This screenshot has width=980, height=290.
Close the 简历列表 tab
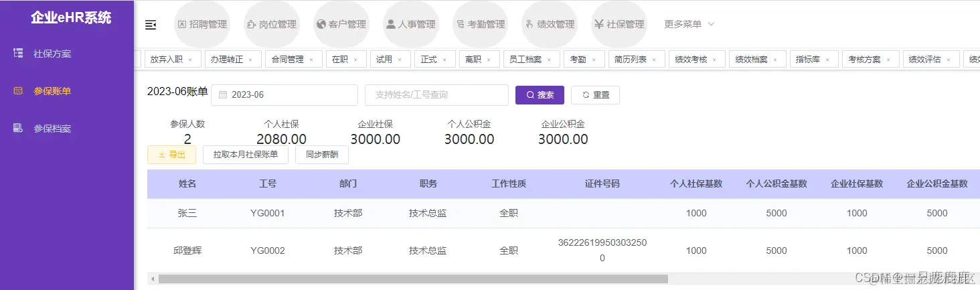[x=654, y=60]
